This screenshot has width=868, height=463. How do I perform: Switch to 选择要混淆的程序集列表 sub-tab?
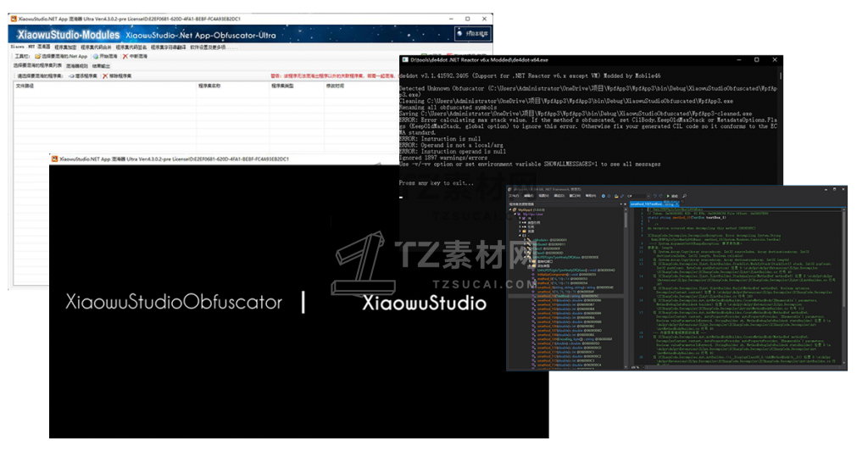(37, 65)
